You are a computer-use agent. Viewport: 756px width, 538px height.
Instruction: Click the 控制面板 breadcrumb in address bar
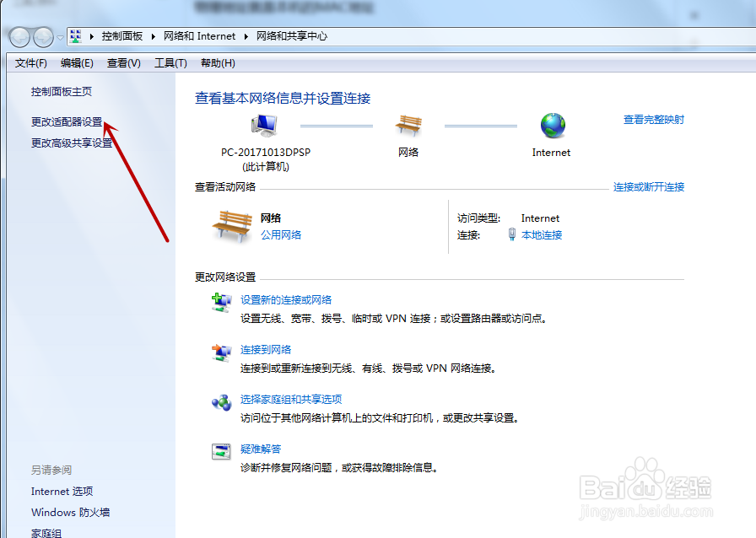[122, 36]
